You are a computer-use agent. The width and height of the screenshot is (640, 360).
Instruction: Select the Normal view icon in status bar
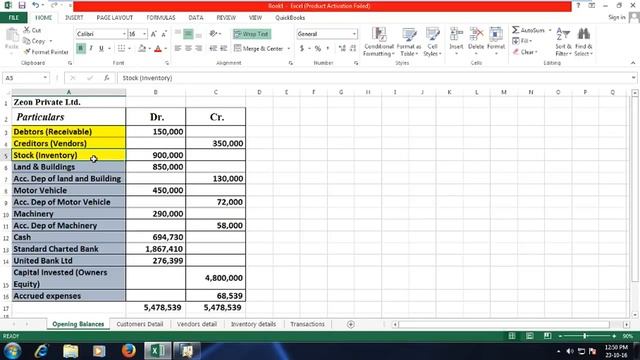511,336
